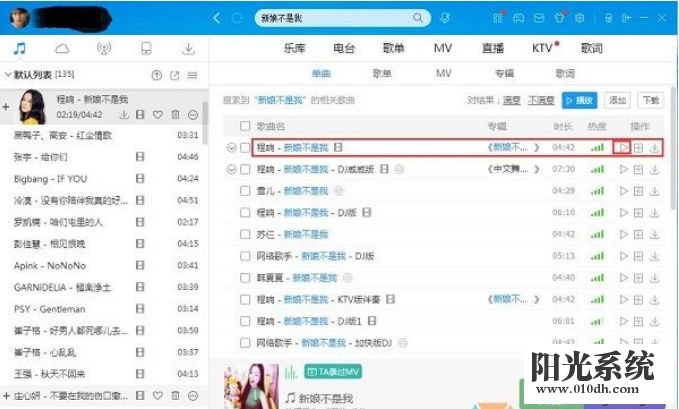Open the 歌单 top navigation tab

(x=394, y=48)
